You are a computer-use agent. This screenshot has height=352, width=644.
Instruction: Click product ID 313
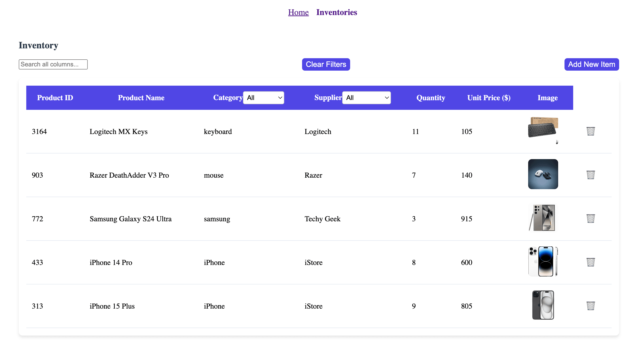(x=37, y=306)
